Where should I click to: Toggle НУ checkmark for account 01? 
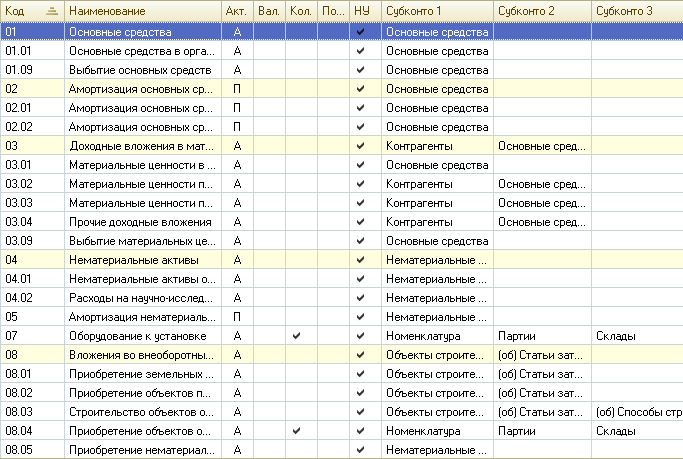[360, 32]
